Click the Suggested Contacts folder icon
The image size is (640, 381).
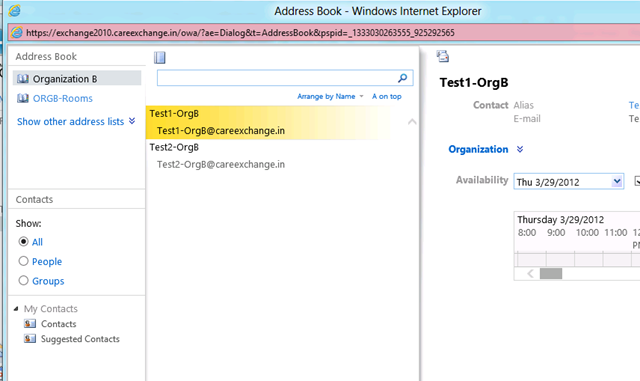click(30, 339)
